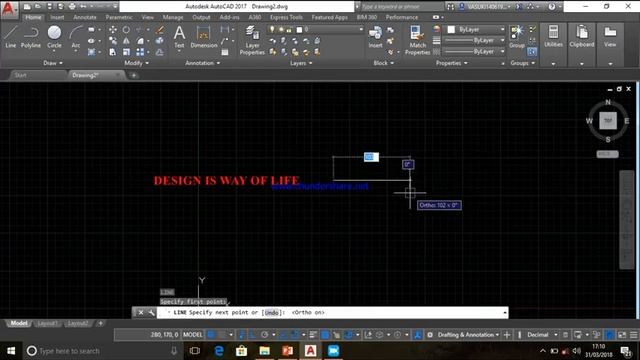The height and width of the screenshot is (360, 640).
Task: Select the Circle tool
Action: coord(54,37)
